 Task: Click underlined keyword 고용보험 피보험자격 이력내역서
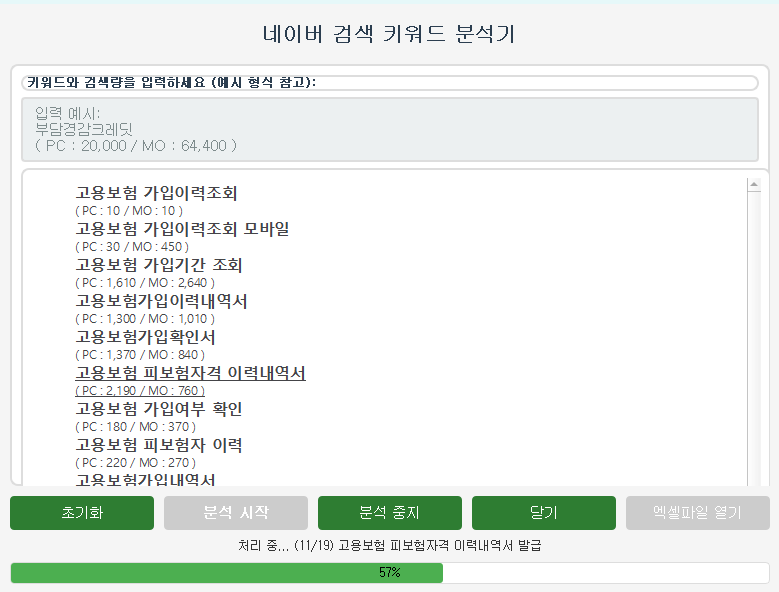coord(191,373)
